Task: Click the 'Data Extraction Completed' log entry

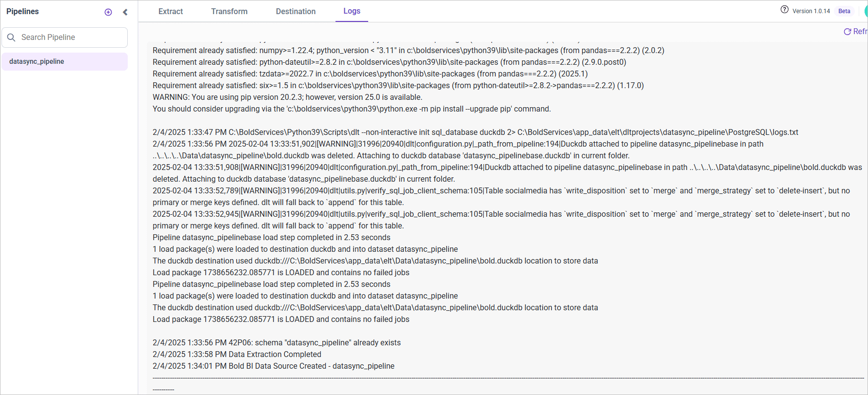Action: [237, 355]
